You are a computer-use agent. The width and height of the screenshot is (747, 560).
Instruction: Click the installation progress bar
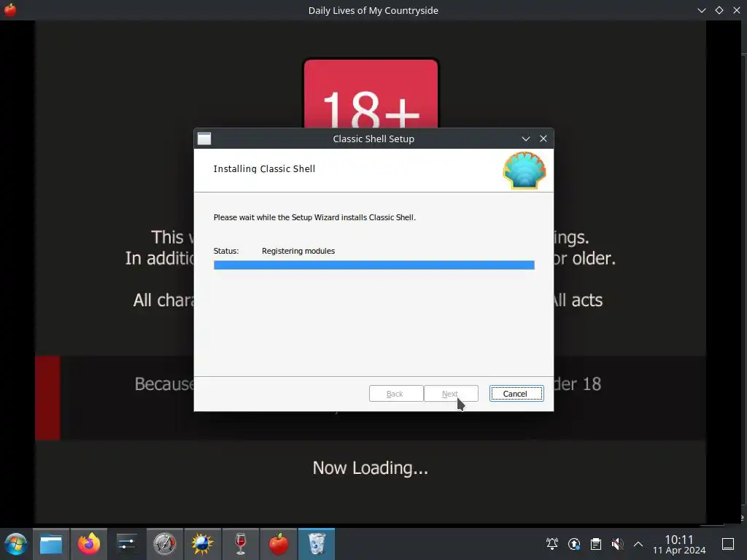click(x=374, y=265)
